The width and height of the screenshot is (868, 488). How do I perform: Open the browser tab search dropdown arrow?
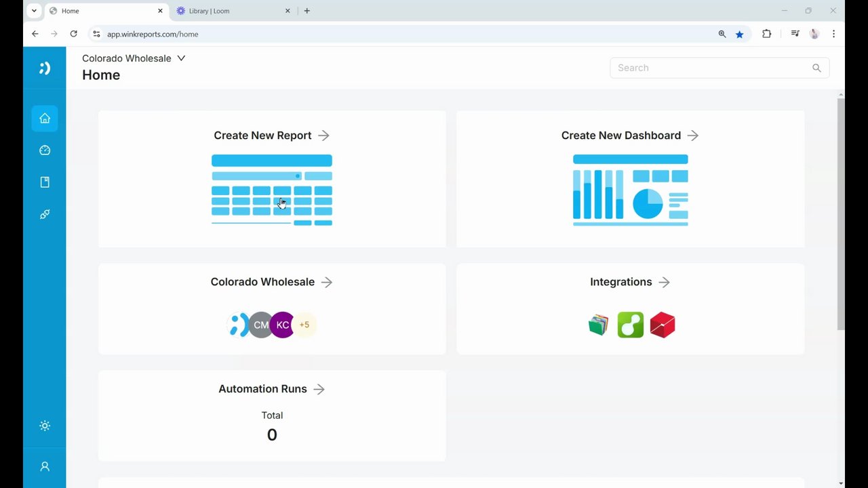(34, 11)
